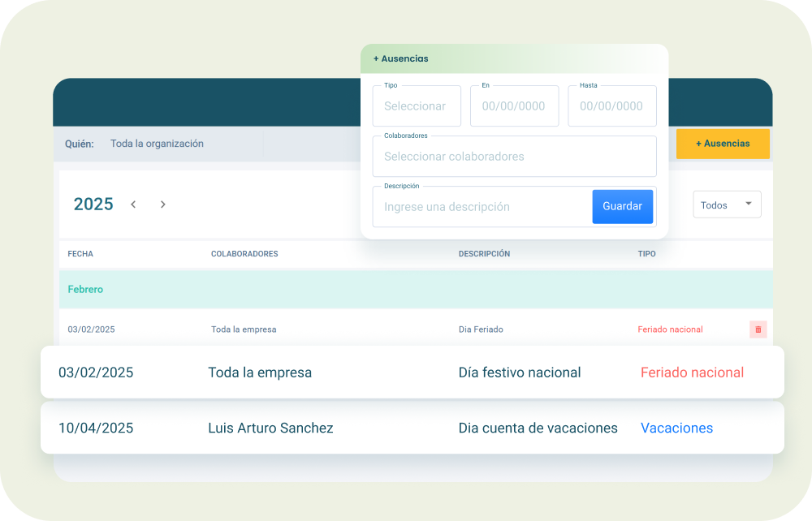Open the Todos filter dropdown
The width and height of the screenshot is (812, 521).
[x=727, y=205]
